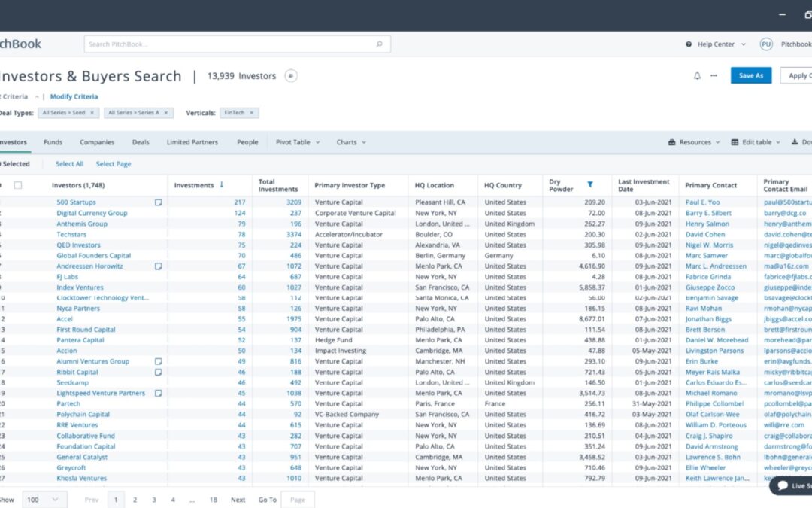Screen dimensions: 812x508
Task: Click the notification bell icon
Action: [697, 76]
